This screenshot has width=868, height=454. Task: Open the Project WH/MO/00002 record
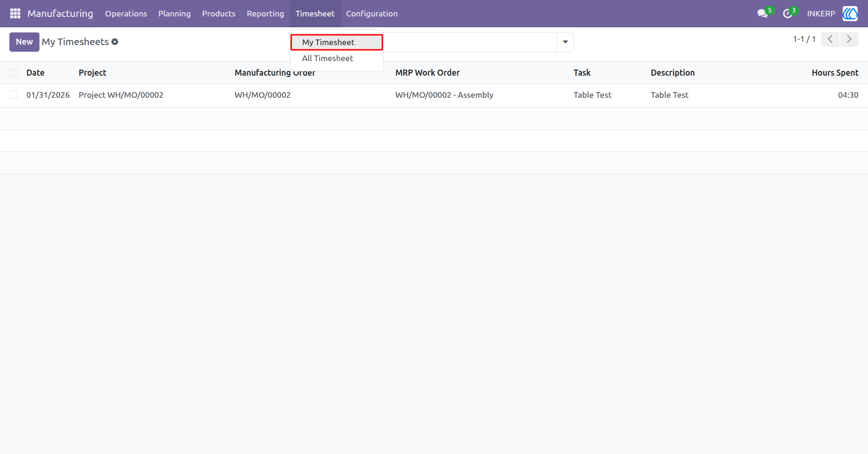(121, 95)
